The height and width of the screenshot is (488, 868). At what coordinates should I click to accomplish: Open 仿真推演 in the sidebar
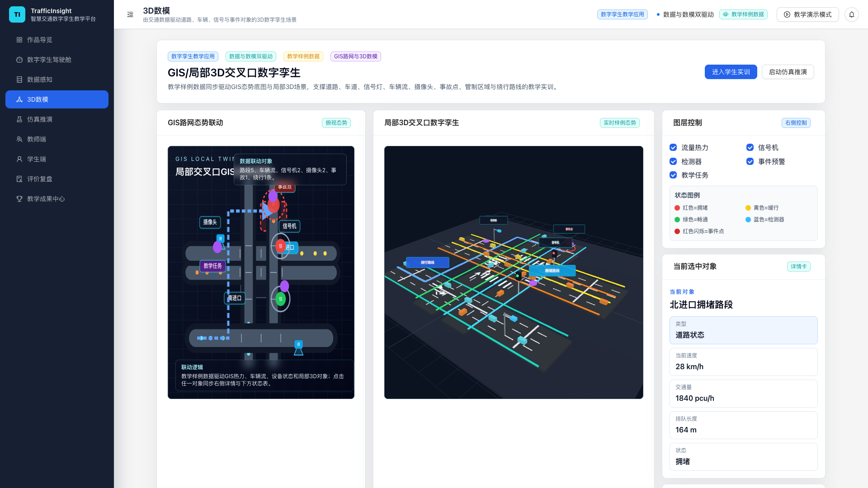57,119
